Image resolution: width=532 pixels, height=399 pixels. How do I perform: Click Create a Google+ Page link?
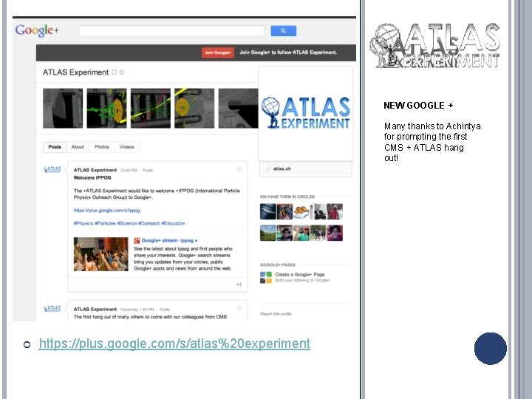300,274
